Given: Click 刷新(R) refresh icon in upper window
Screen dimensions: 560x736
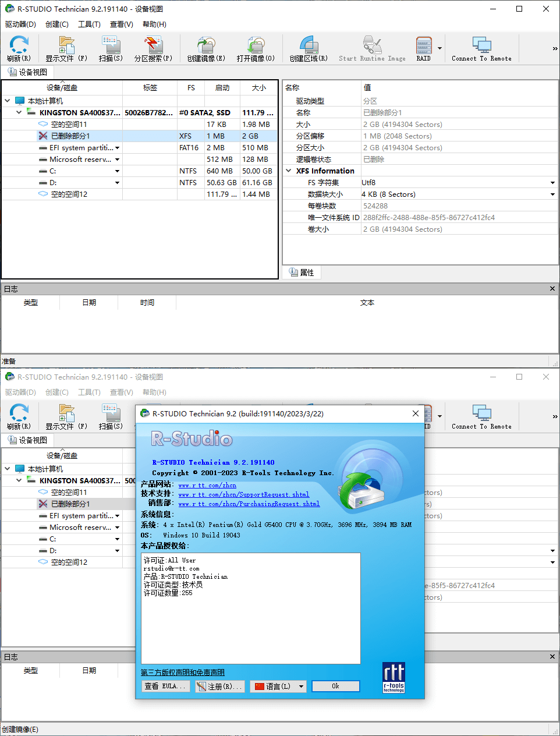Looking at the screenshot, I should 19,48.
